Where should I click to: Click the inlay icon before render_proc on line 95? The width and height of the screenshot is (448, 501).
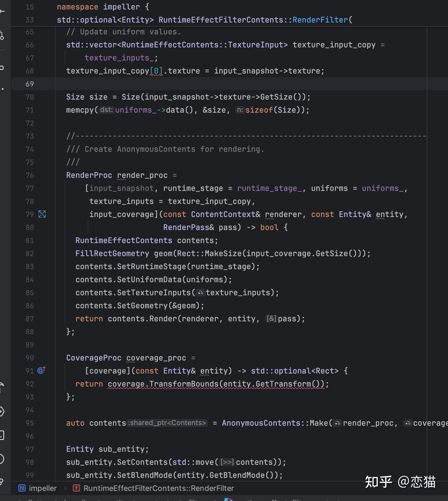pyautogui.click(x=338, y=423)
